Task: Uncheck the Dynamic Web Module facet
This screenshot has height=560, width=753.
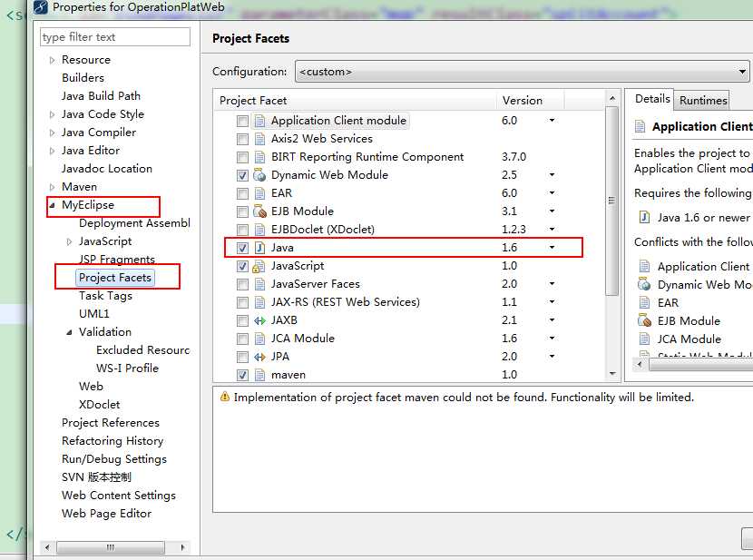Action: 242,175
